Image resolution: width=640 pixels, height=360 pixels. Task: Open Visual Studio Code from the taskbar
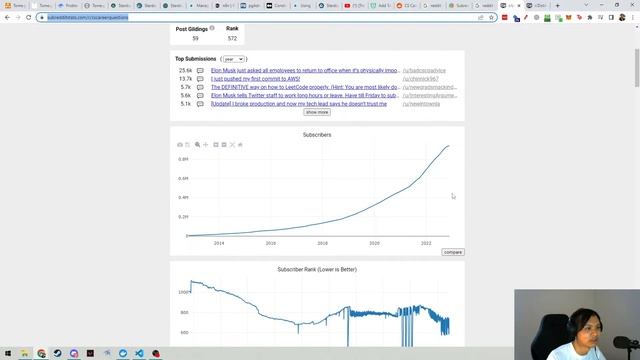pyautogui.click(x=139, y=353)
